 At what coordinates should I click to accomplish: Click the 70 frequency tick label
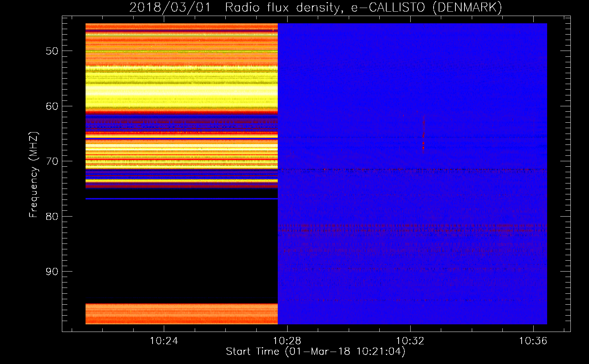click(52, 161)
